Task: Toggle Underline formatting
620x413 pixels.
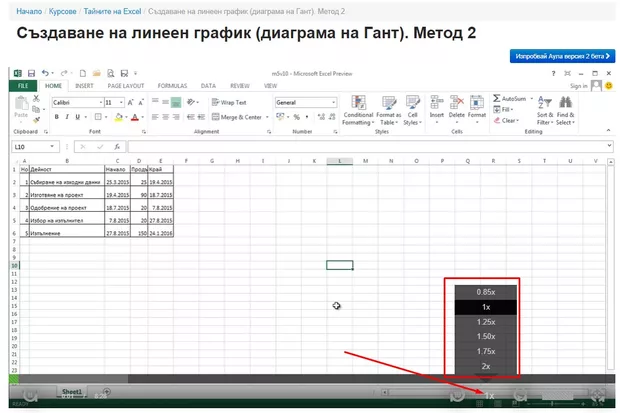Action: coord(78,117)
